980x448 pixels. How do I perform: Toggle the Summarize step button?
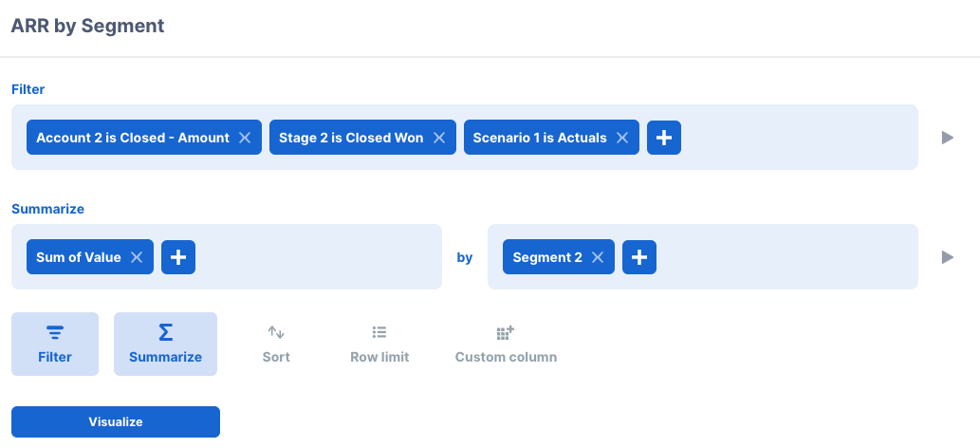coord(165,344)
